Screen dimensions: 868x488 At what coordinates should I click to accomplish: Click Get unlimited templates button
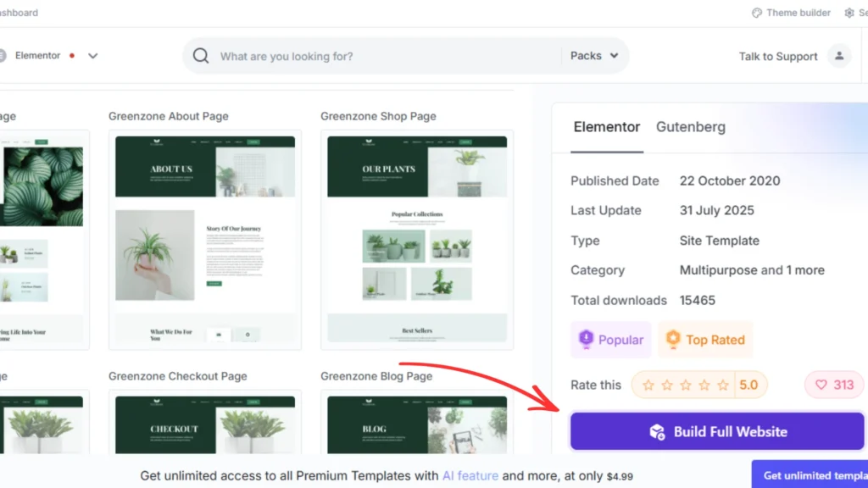[x=810, y=474]
